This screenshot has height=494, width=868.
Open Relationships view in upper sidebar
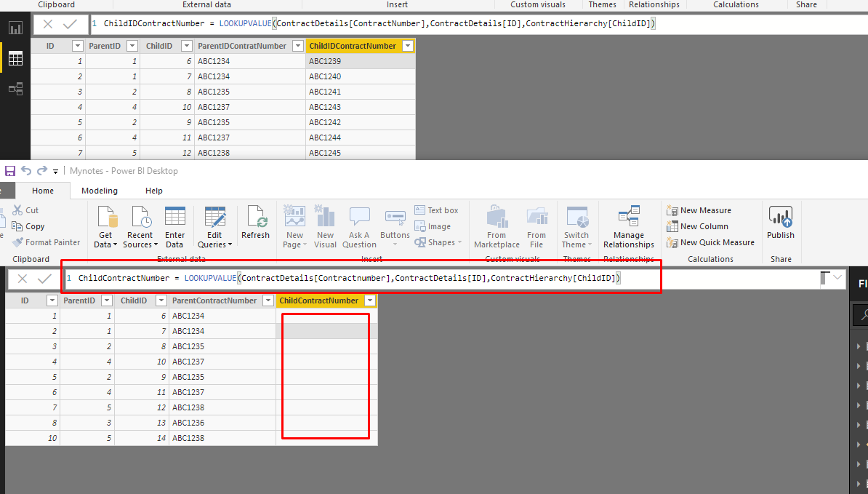point(15,89)
